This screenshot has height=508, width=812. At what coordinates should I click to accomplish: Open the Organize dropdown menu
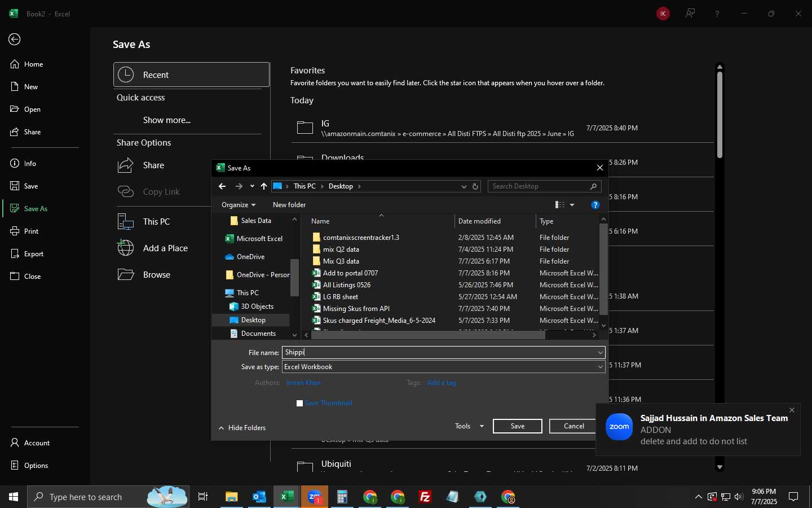(239, 205)
